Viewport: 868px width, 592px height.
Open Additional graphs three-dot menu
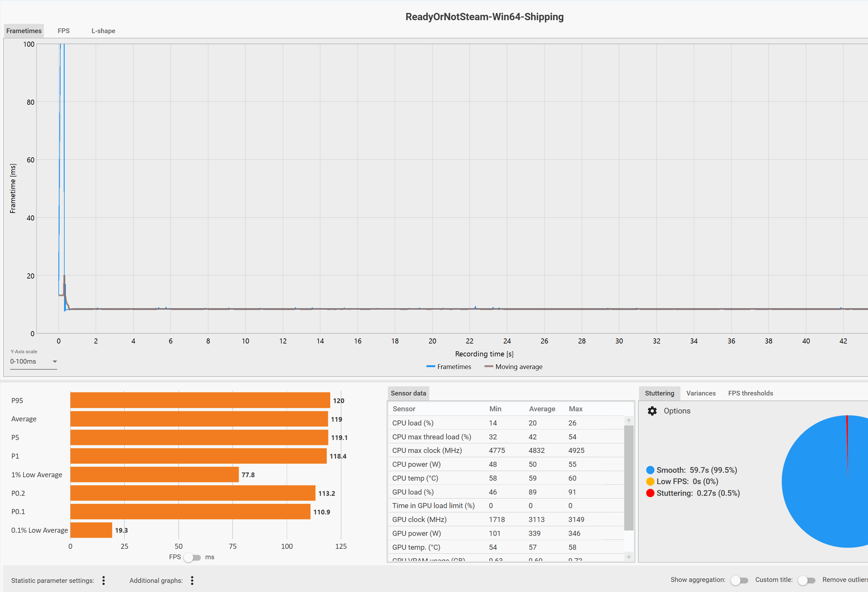tap(192, 580)
